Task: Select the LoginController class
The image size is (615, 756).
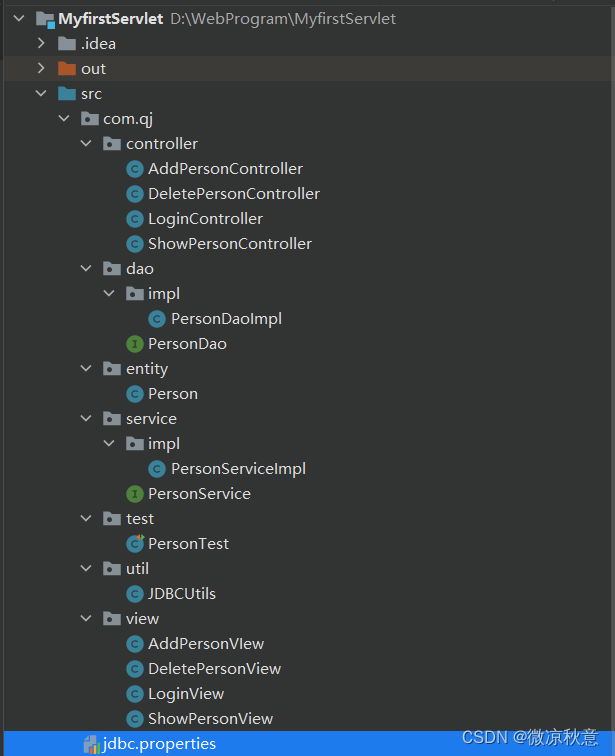Action: tap(205, 219)
